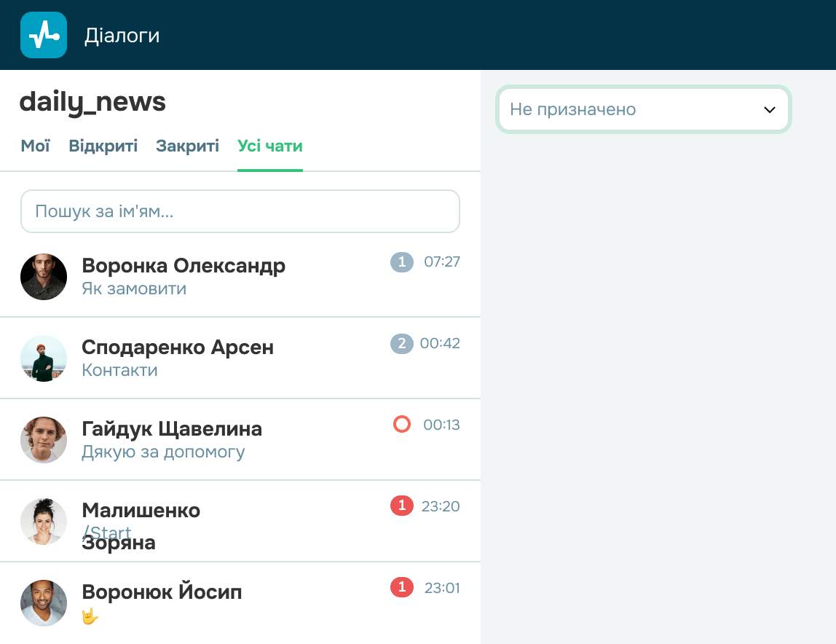The image size is (836, 644).
Task: Focus the Пошук за ім'ям search field
Action: 240,211
